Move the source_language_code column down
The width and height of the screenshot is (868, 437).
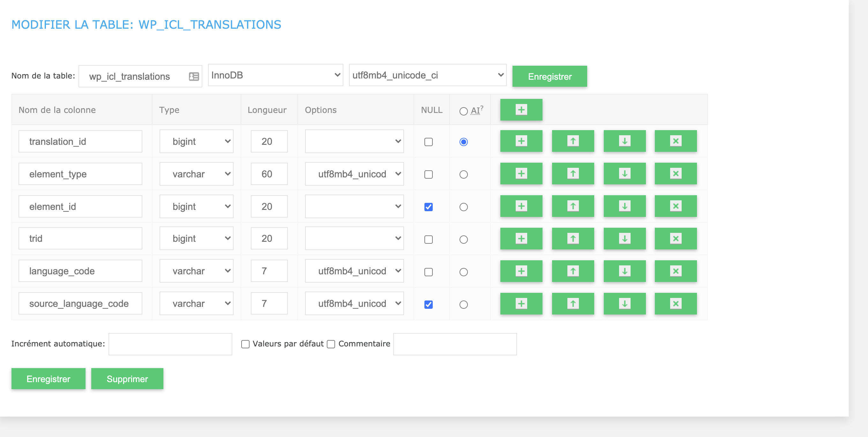tap(625, 304)
